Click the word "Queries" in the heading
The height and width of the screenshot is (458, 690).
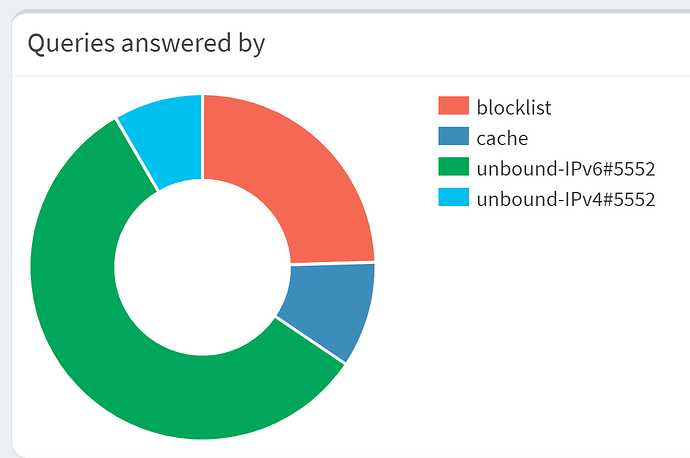pyautogui.click(x=62, y=43)
